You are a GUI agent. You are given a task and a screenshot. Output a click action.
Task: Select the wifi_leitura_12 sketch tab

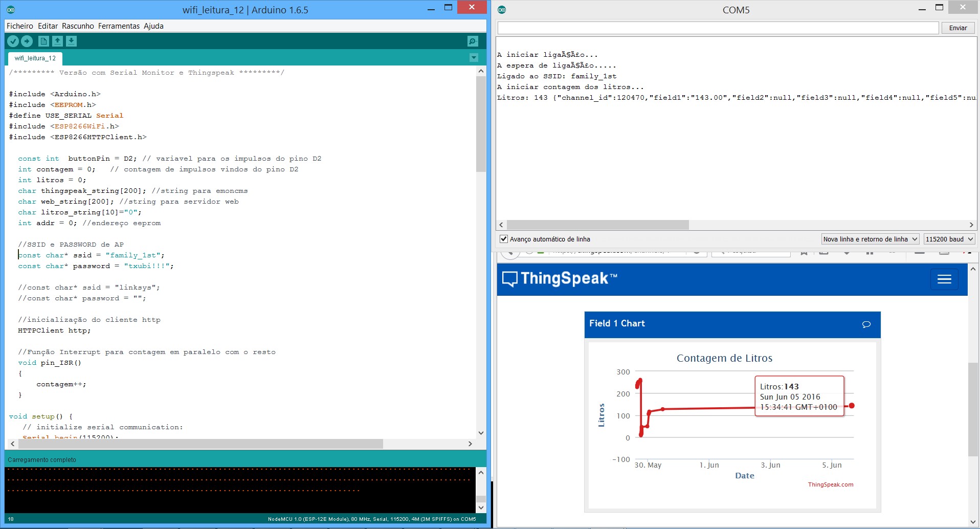[x=35, y=58]
